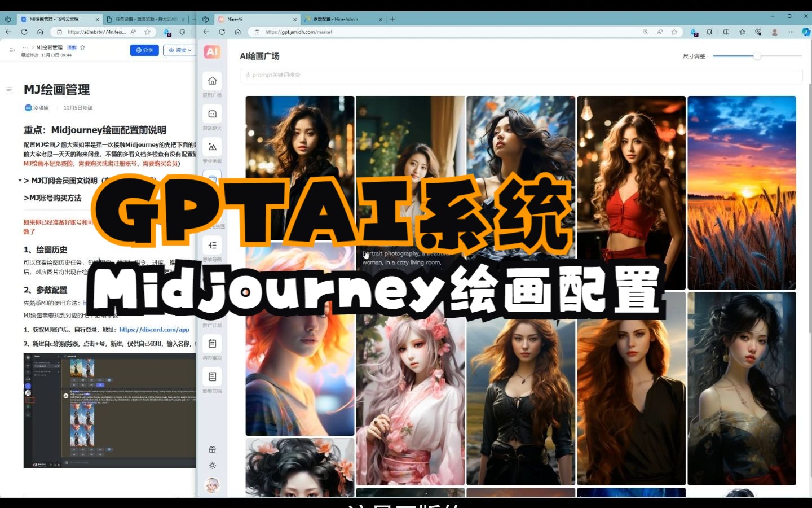Open the 待办事项 to-do icon
Screen dimensions: 812x508
tap(211, 343)
